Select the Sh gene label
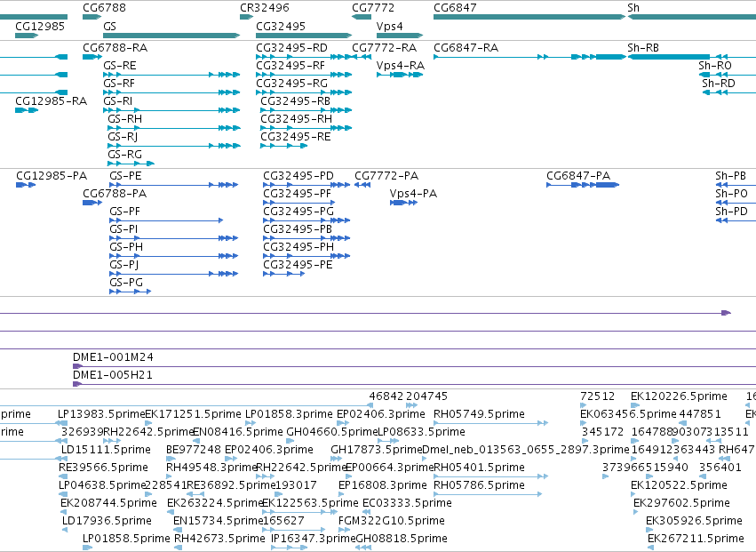The image size is (756, 552). coord(633,8)
